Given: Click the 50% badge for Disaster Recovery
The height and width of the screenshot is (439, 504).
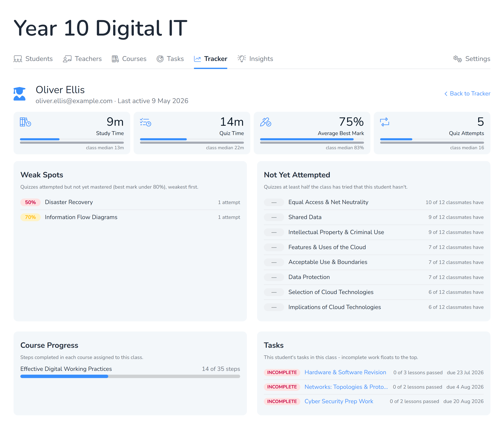Looking at the screenshot, I should 30,202.
